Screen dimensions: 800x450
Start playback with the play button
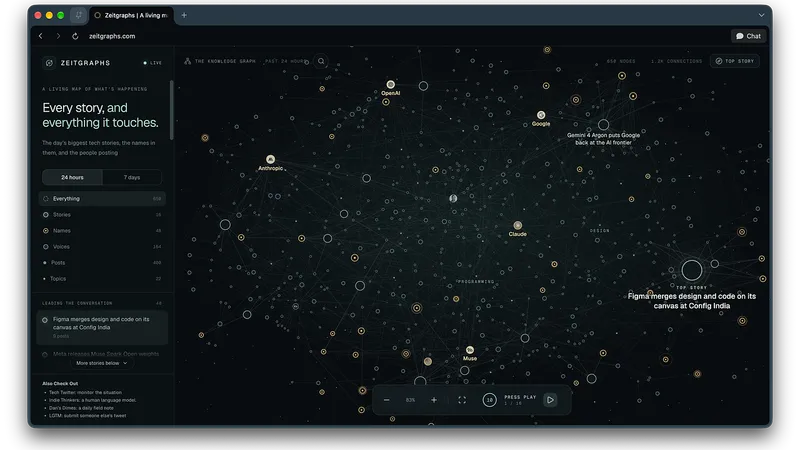pyautogui.click(x=550, y=400)
